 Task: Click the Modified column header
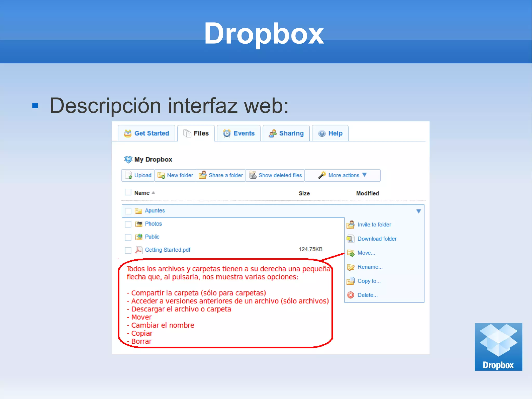pyautogui.click(x=367, y=193)
